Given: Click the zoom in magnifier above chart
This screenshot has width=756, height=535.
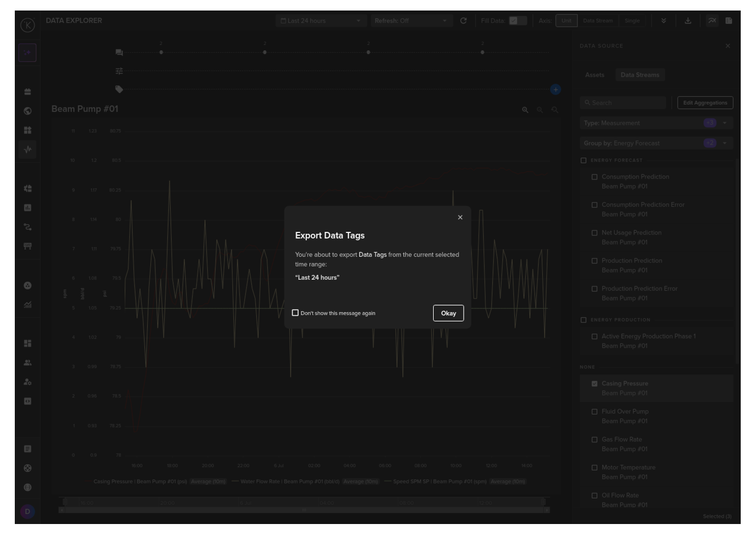Looking at the screenshot, I should (x=525, y=110).
